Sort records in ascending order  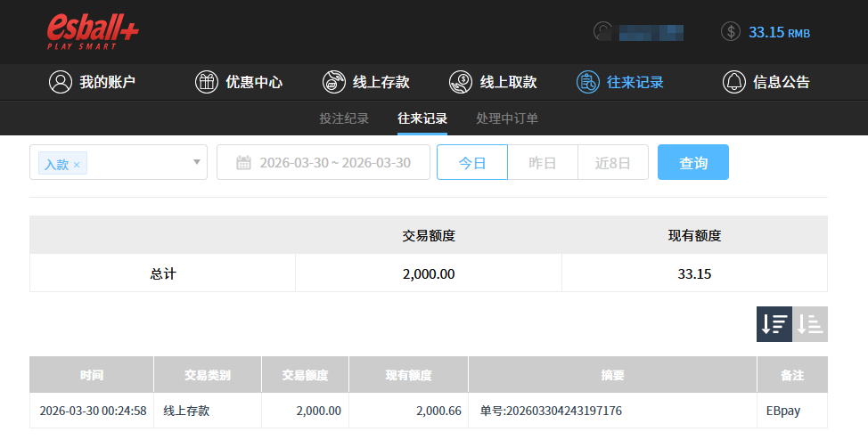click(x=810, y=324)
